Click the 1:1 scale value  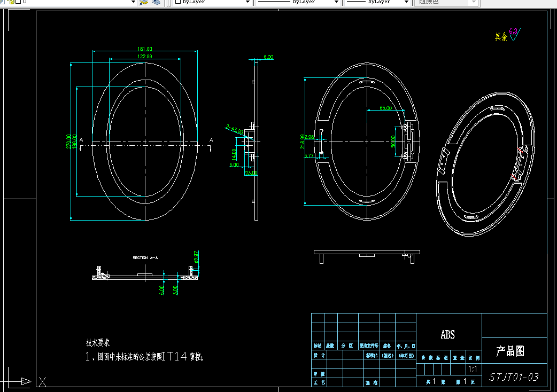click(x=473, y=369)
